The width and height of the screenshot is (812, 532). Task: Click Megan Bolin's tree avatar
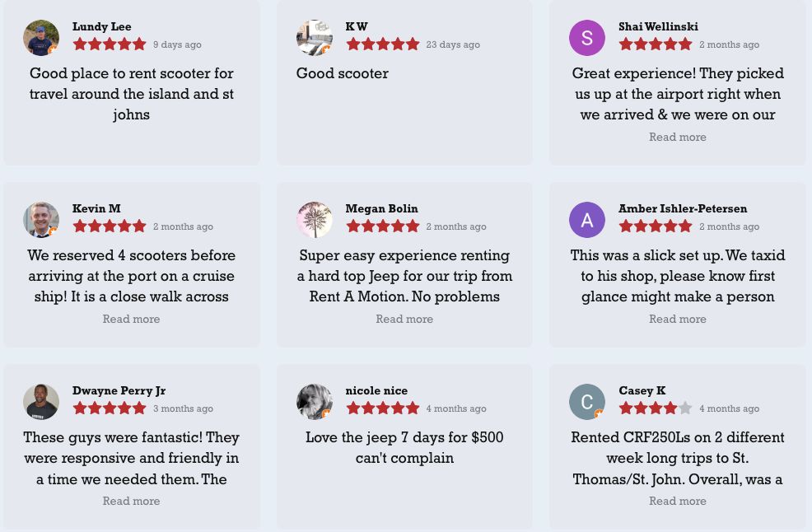315,220
